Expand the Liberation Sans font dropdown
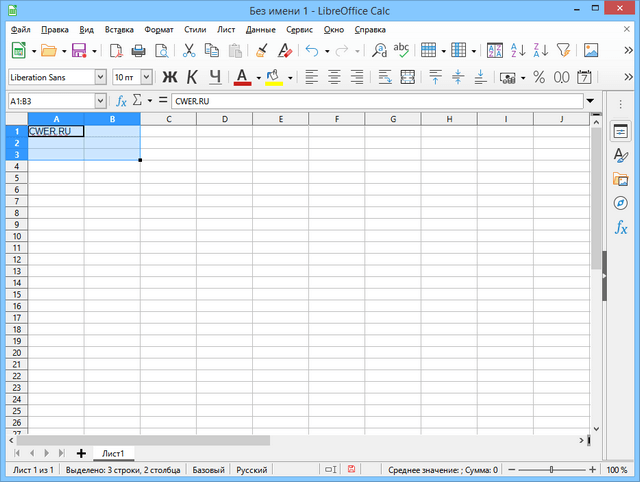Viewport: 640px width, 482px height. (100, 76)
